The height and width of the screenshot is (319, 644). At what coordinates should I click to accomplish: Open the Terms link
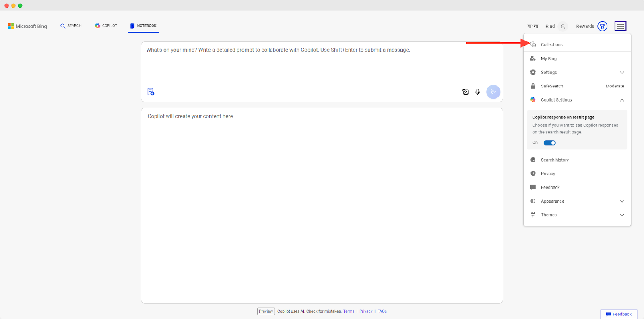pos(349,311)
